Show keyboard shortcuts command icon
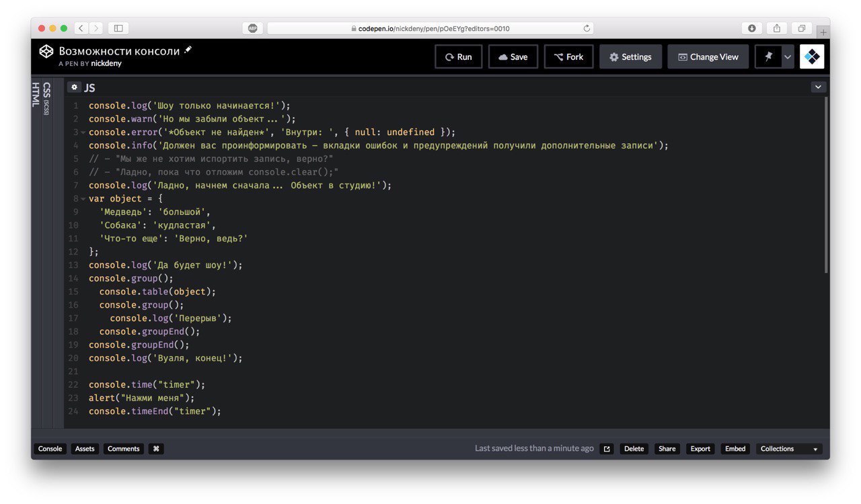The width and height of the screenshot is (861, 504). pyautogui.click(x=156, y=449)
